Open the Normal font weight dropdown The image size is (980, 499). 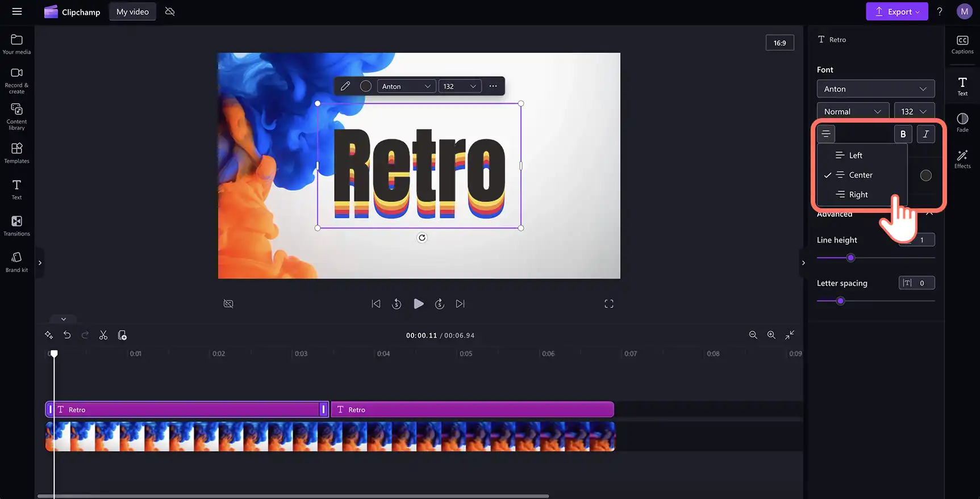[x=853, y=111]
